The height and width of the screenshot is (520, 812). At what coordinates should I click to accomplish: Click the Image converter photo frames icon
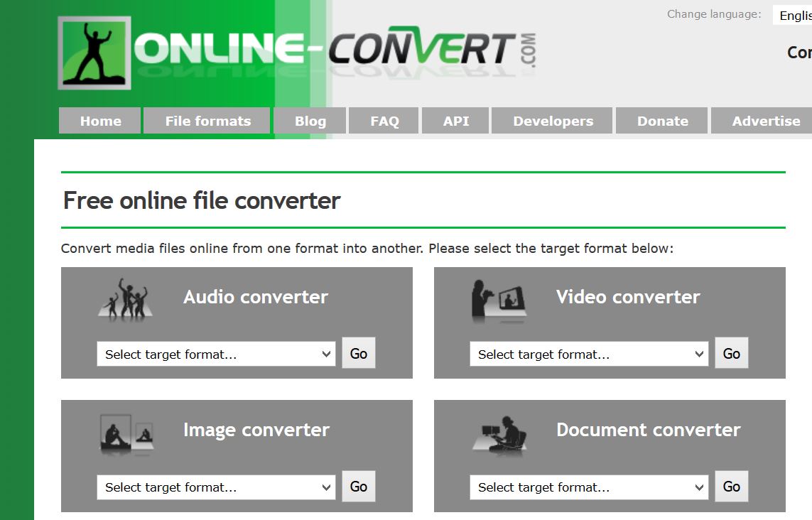[126, 434]
